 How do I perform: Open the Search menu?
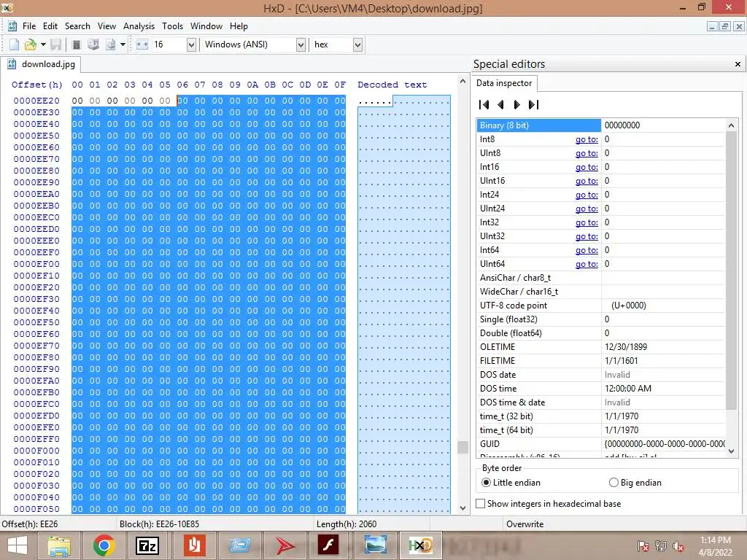(77, 26)
